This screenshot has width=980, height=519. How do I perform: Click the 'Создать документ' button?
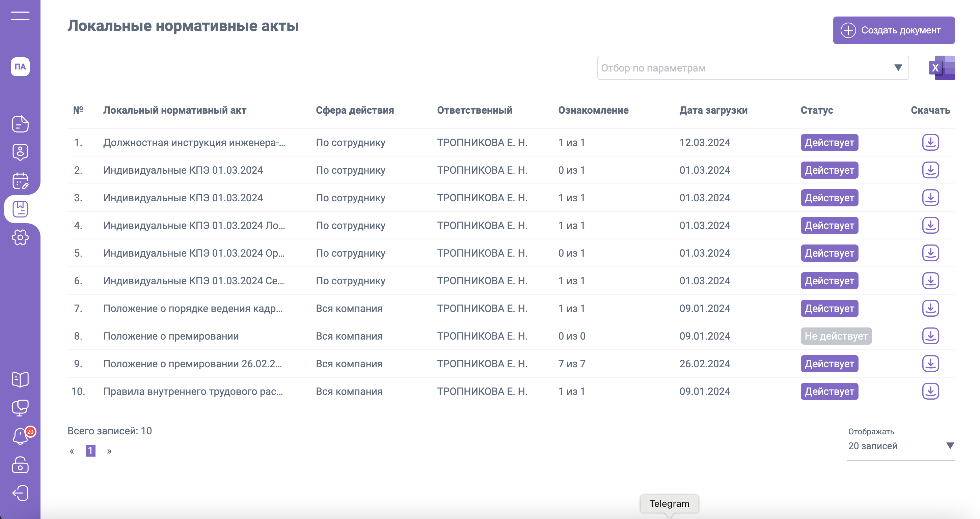(894, 30)
